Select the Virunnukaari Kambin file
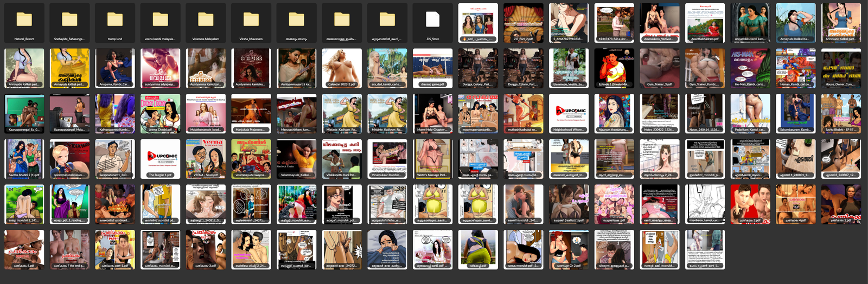 pos(387,159)
